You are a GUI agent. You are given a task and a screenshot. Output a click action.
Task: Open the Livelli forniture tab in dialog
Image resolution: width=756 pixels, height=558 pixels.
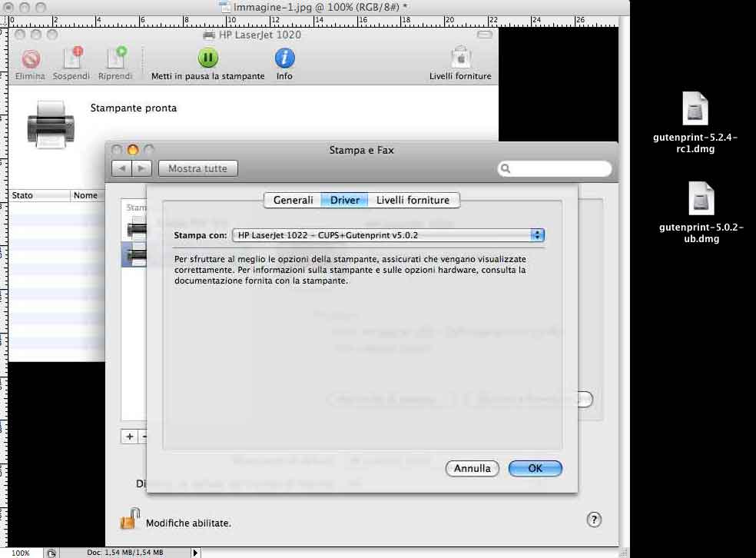(x=413, y=200)
